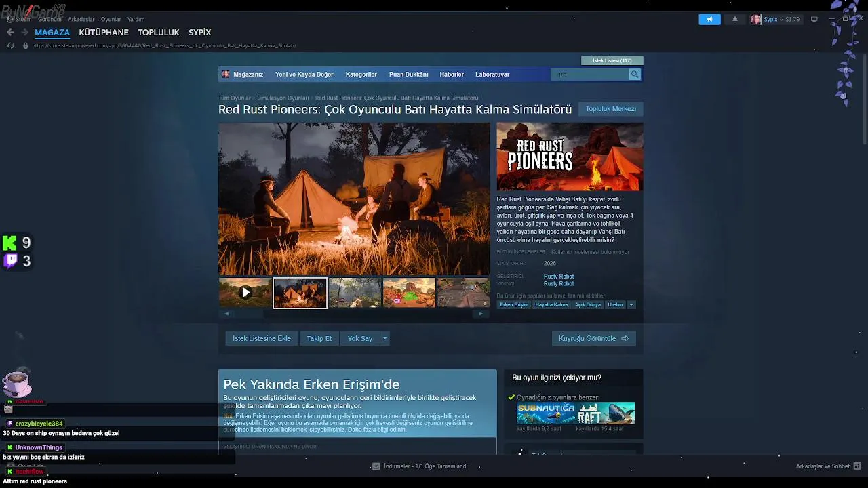Open İndirmeler download status text
Screen dimensions: 868x488
tap(425, 466)
